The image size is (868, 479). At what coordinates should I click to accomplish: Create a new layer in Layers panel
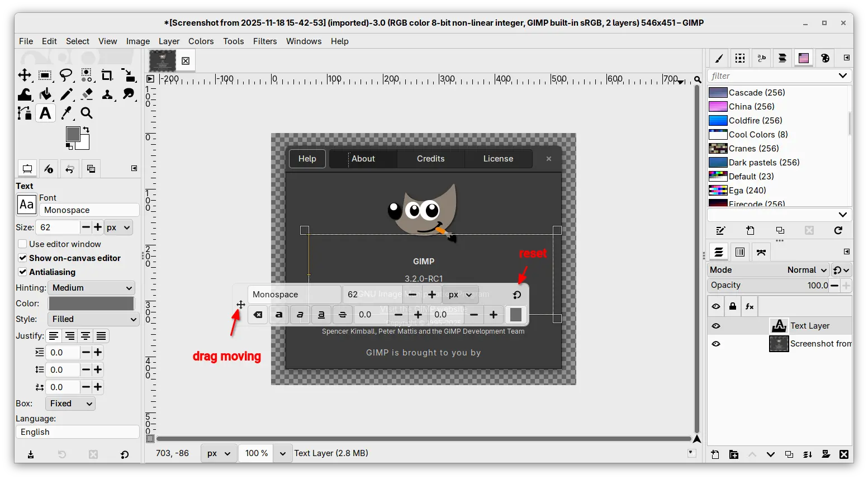715,454
